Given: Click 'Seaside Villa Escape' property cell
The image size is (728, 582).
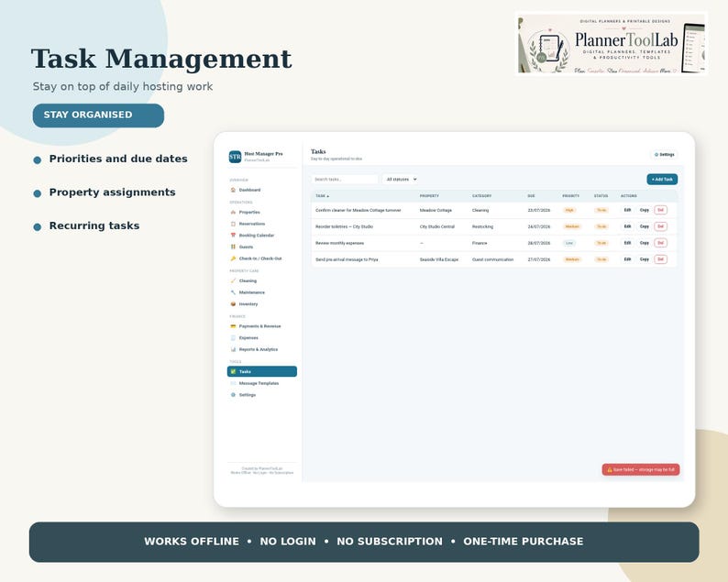Looking at the screenshot, I should (x=439, y=259).
